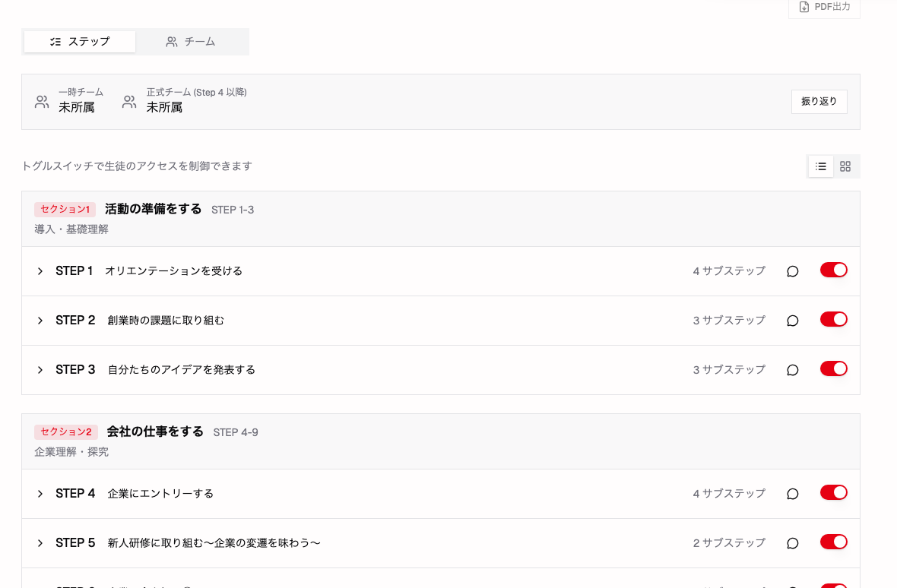Switch to the ステップ tab

[80, 42]
